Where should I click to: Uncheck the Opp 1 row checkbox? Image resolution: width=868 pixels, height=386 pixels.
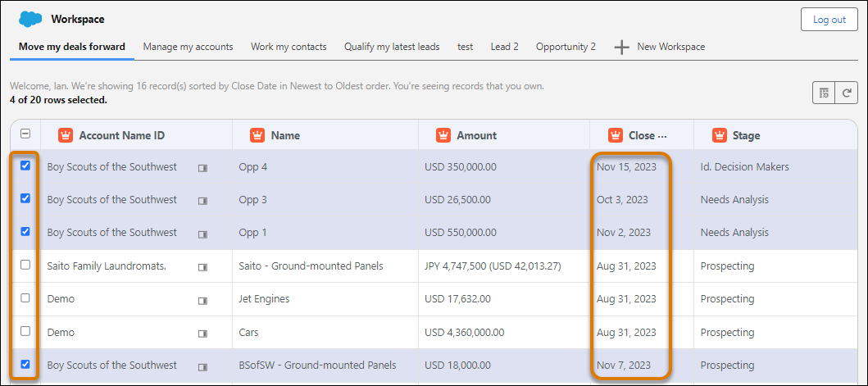coord(25,231)
